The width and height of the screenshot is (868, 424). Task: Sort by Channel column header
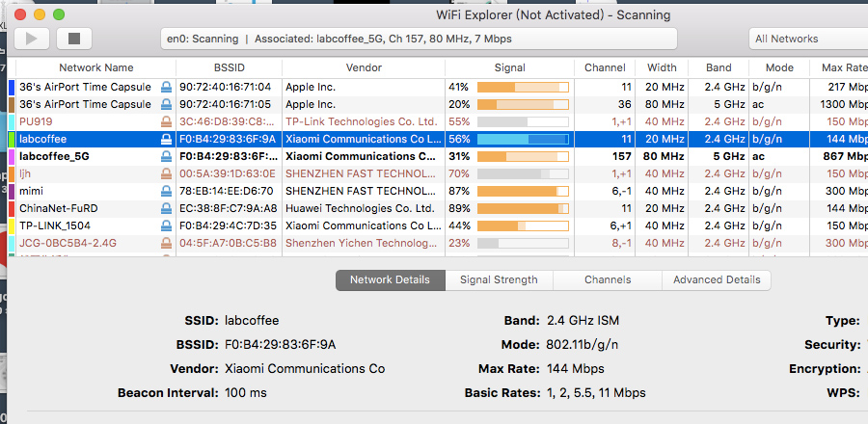click(x=605, y=68)
